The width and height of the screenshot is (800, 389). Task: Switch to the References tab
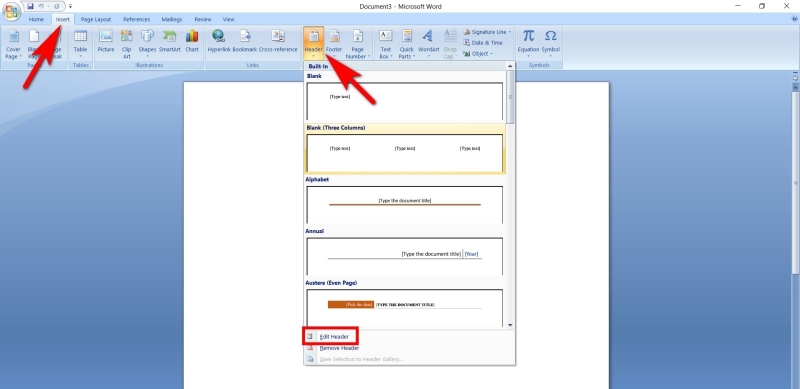[x=136, y=19]
